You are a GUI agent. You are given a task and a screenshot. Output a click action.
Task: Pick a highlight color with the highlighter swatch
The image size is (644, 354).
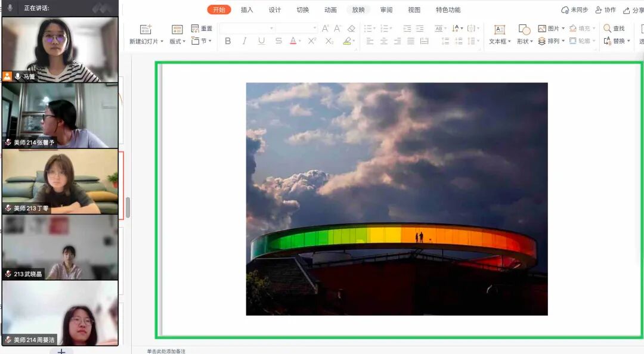coord(348,41)
